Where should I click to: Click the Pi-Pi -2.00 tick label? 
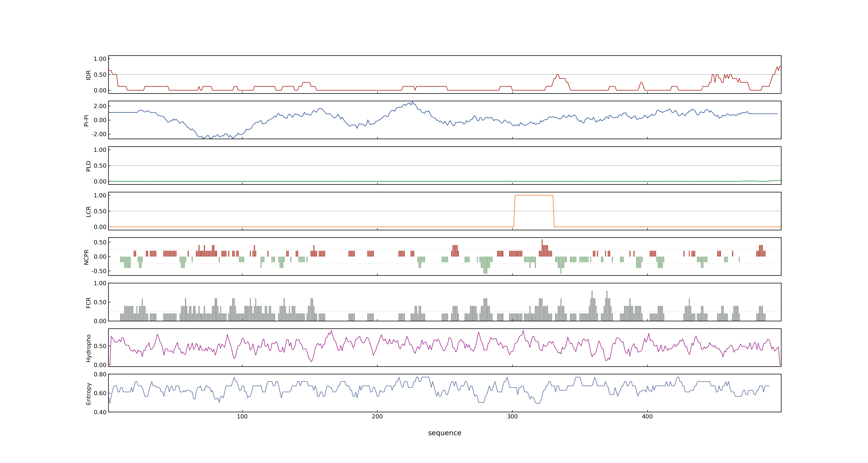tap(99, 134)
